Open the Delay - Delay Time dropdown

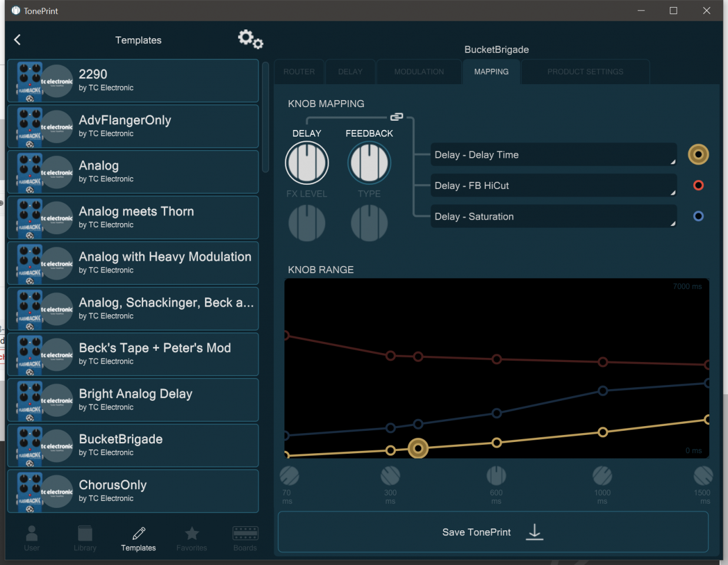click(554, 155)
